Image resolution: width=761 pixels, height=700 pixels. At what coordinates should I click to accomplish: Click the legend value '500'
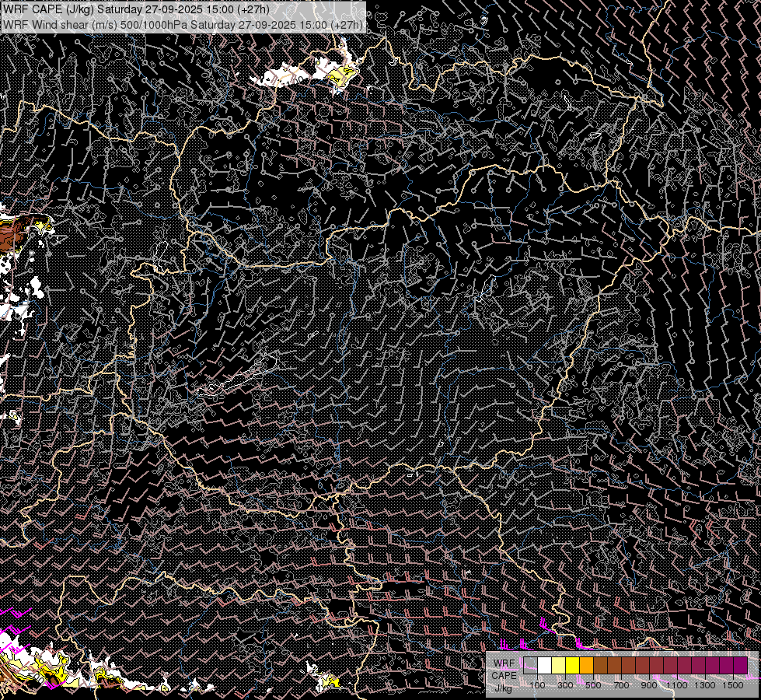593,685
